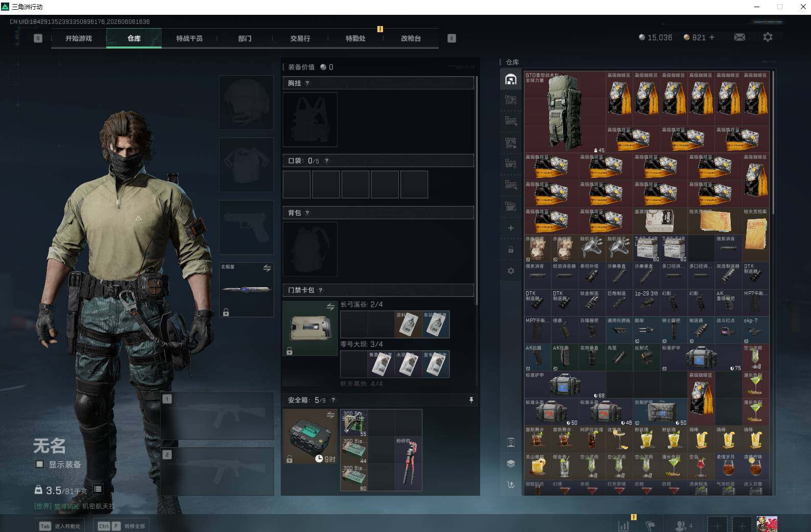The image size is (811, 532).
Task: Click the Tab 进入特勤处 button
Action: [60, 526]
